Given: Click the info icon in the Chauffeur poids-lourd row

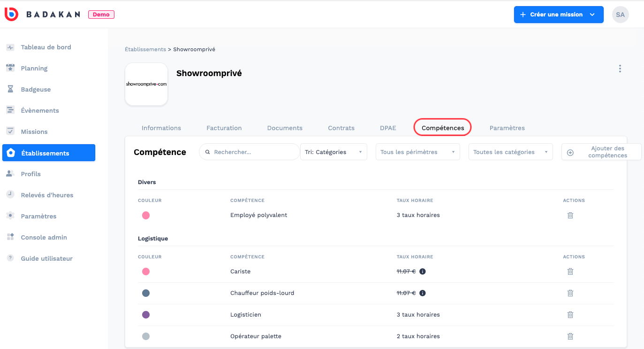Looking at the screenshot, I should pos(422,293).
